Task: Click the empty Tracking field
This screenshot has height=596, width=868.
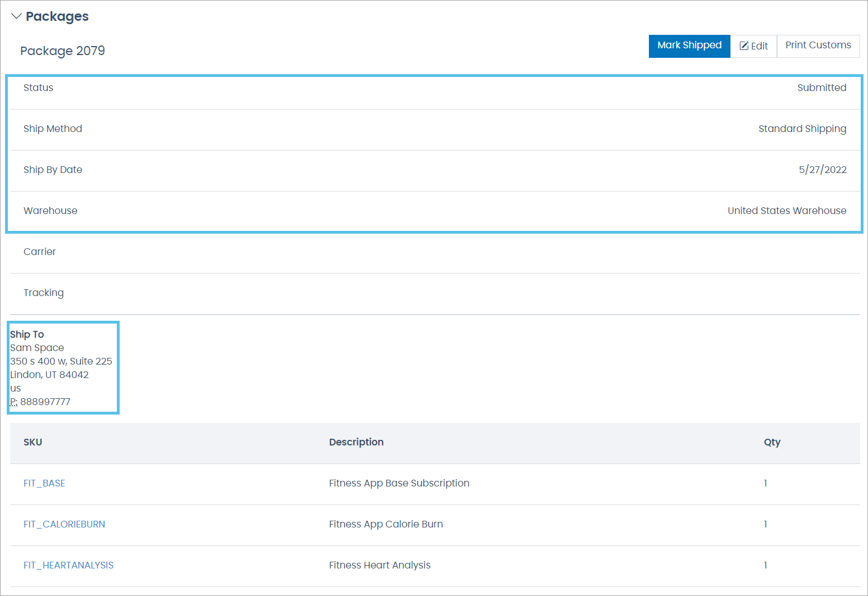Action: coord(433,293)
